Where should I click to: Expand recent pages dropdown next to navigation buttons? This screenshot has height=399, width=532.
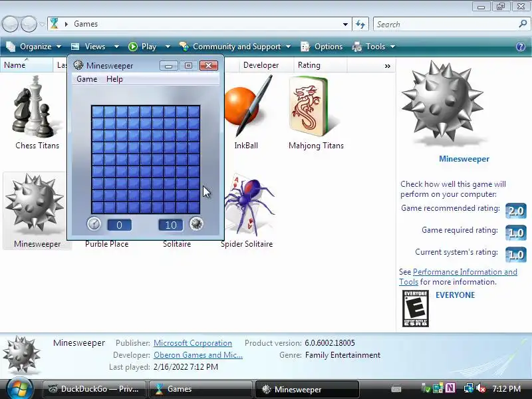click(42, 24)
